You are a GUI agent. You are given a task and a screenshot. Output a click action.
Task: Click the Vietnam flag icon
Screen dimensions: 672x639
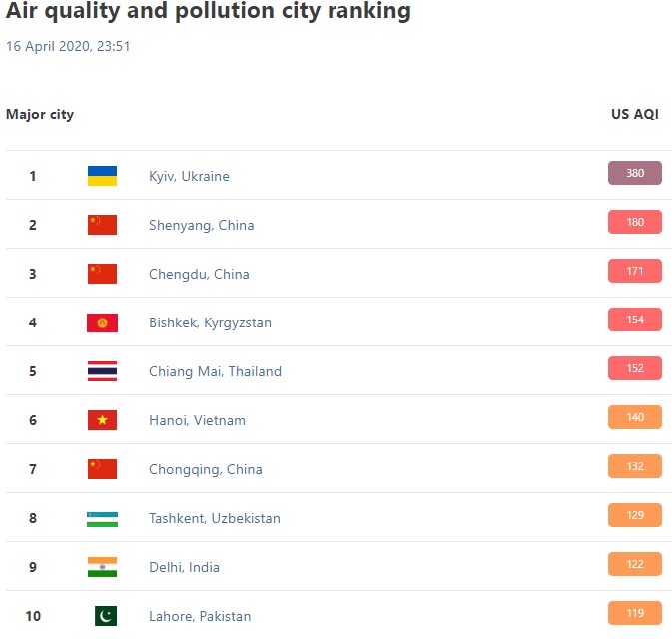pyautogui.click(x=102, y=420)
